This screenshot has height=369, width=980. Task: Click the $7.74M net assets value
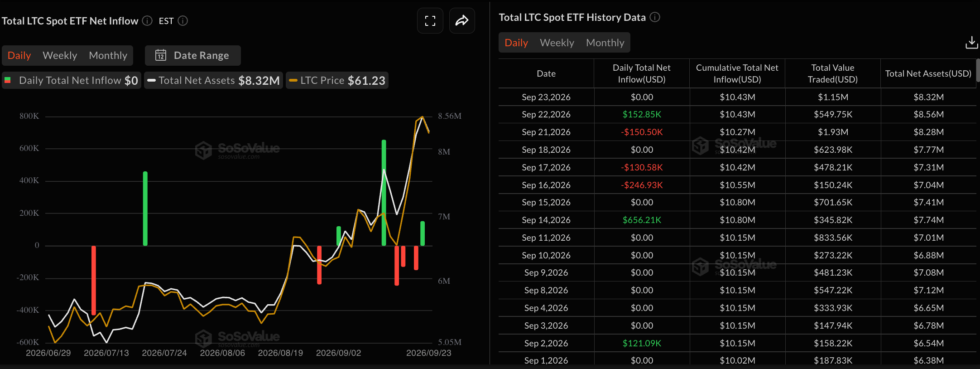928,220
